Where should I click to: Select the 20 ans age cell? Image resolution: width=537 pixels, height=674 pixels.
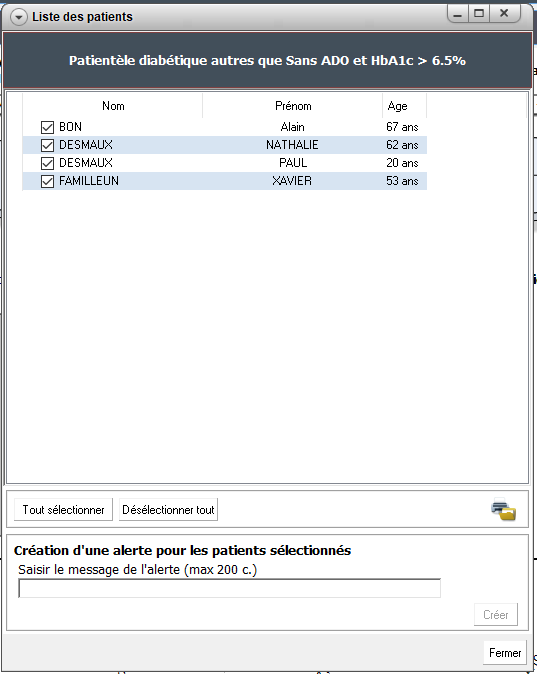pos(402,163)
